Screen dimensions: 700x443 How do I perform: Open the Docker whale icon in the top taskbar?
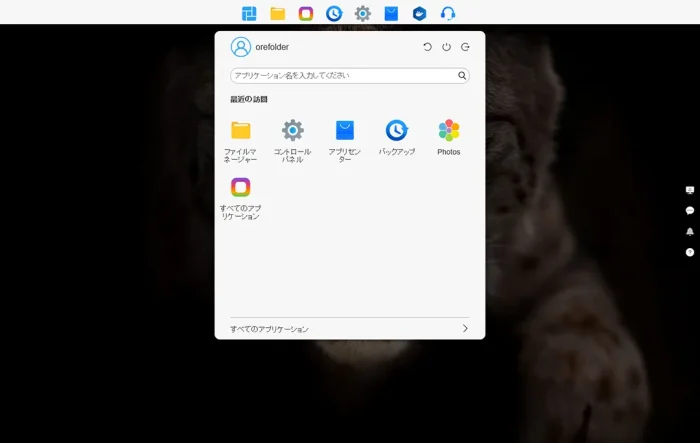pos(420,13)
